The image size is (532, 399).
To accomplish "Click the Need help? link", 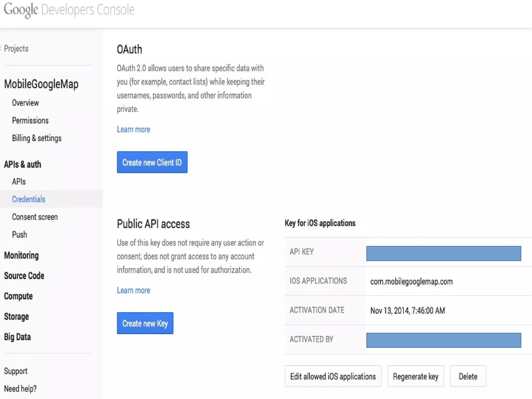I will point(21,389).
